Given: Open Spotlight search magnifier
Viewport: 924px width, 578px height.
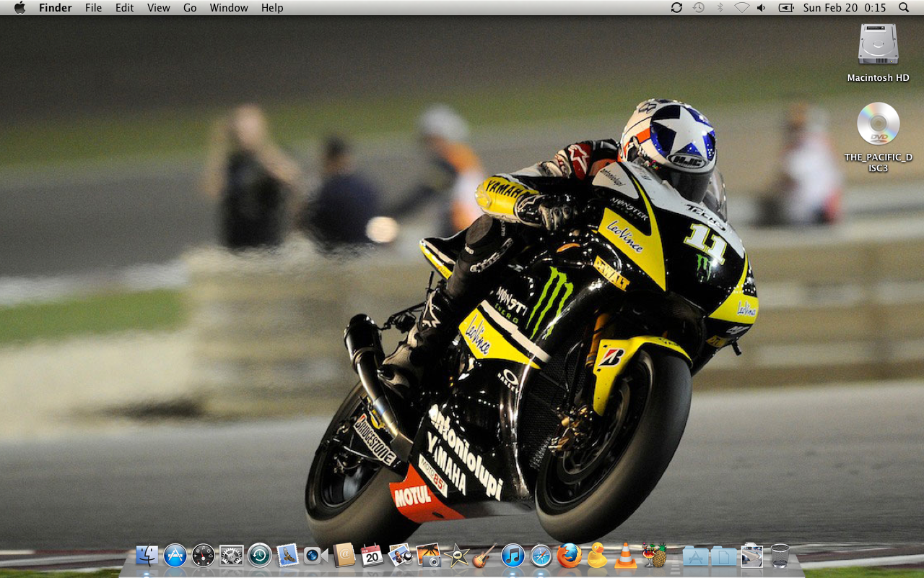Looking at the screenshot, I should (x=904, y=7).
